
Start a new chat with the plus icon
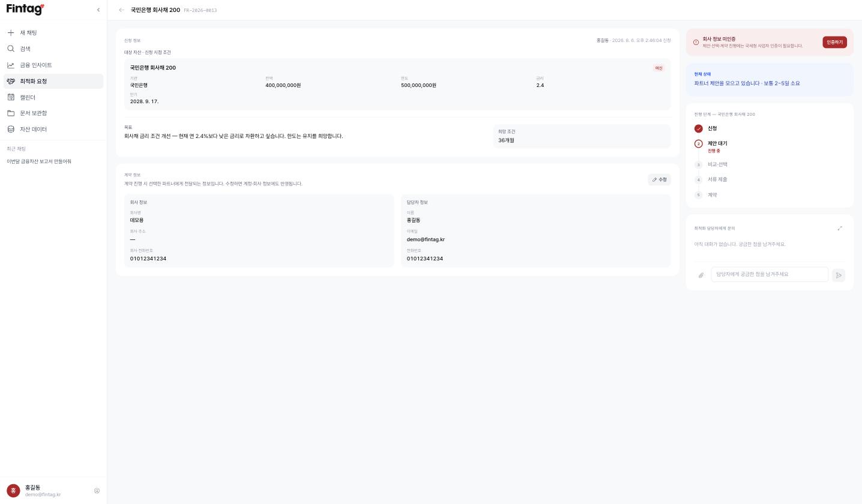pyautogui.click(x=11, y=32)
